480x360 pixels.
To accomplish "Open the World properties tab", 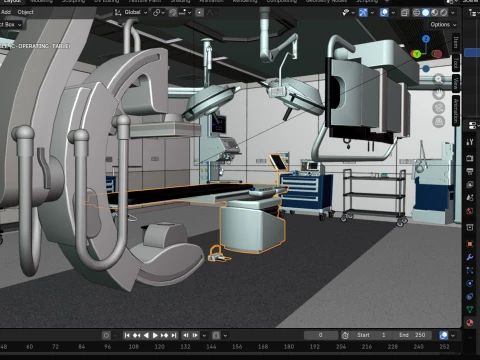I will [x=470, y=211].
